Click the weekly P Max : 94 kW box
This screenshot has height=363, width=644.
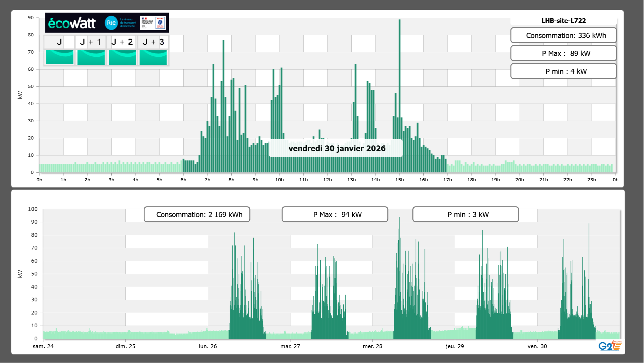[335, 214]
